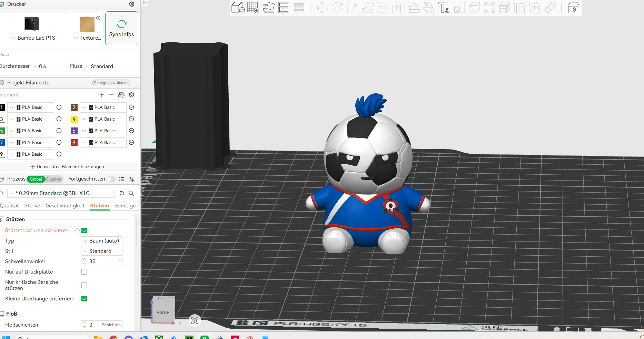Search process settings with magnifier icon

pos(131,193)
